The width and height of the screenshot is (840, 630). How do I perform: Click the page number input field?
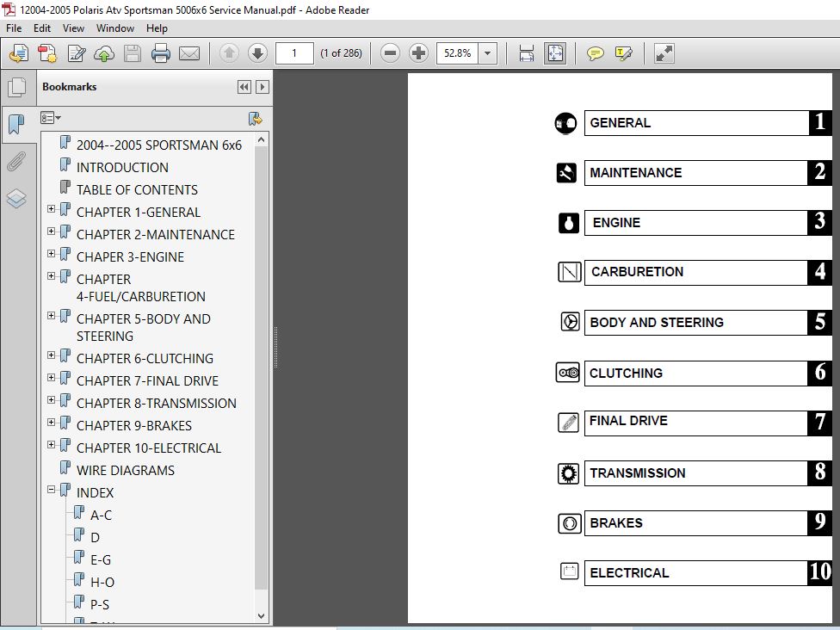point(294,53)
